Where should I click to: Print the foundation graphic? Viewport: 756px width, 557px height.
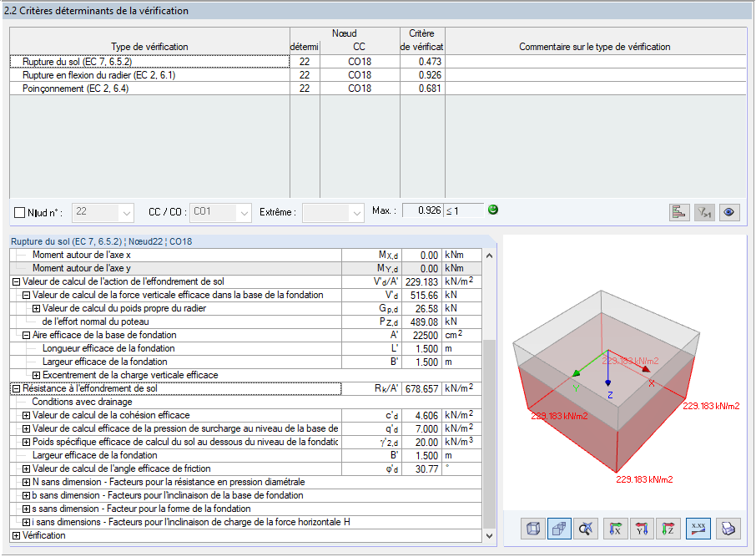728,529
